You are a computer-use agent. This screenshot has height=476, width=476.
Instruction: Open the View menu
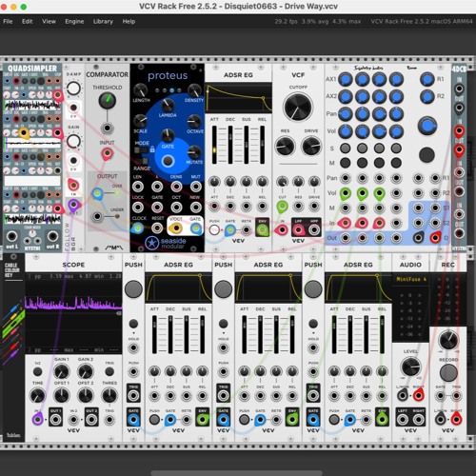pyautogui.click(x=49, y=22)
